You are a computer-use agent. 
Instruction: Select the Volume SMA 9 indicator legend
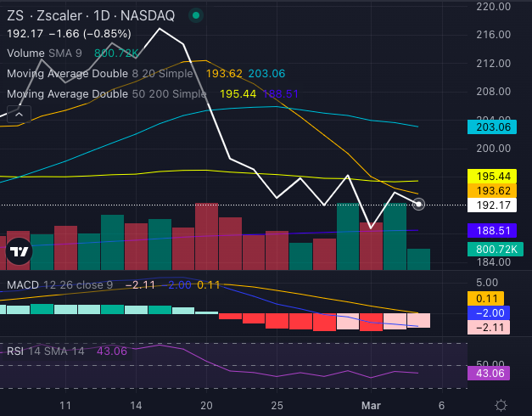[42, 53]
